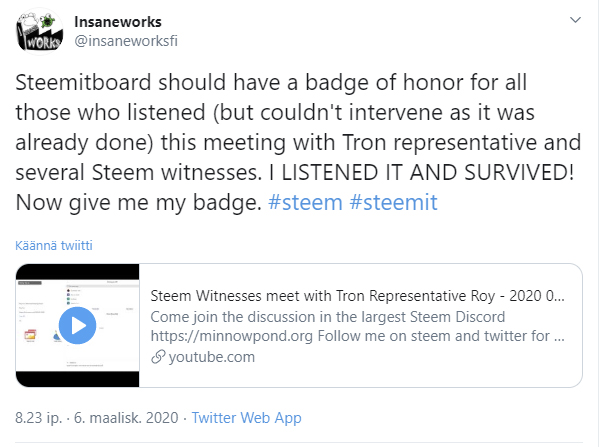Expand the tweet options chevron

click(575, 20)
